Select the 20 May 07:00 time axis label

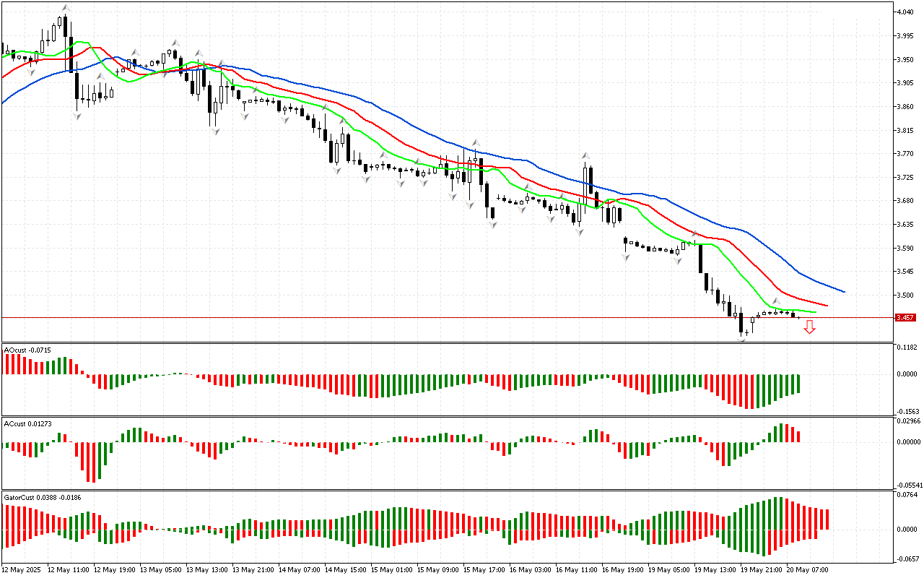(808, 569)
